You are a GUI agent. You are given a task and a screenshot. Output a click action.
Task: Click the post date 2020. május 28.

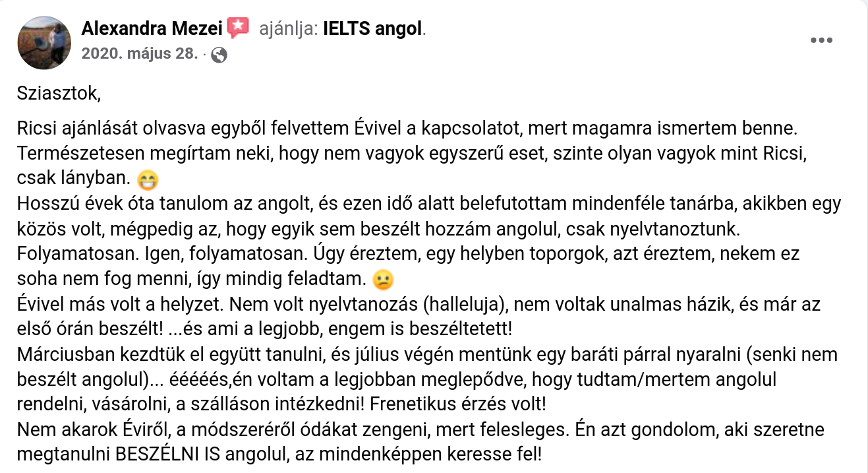pyautogui.click(x=139, y=54)
